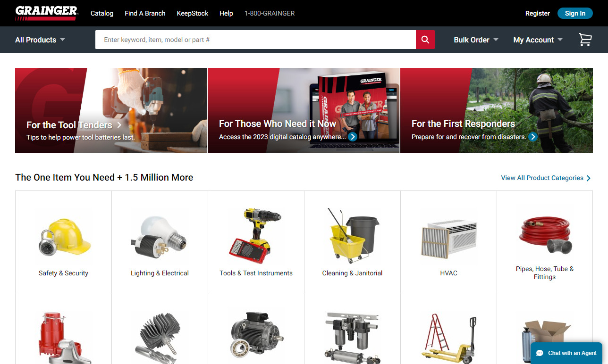Viewport: 608px width, 364px height.
Task: Focus the keyword search input field
Action: (255, 40)
